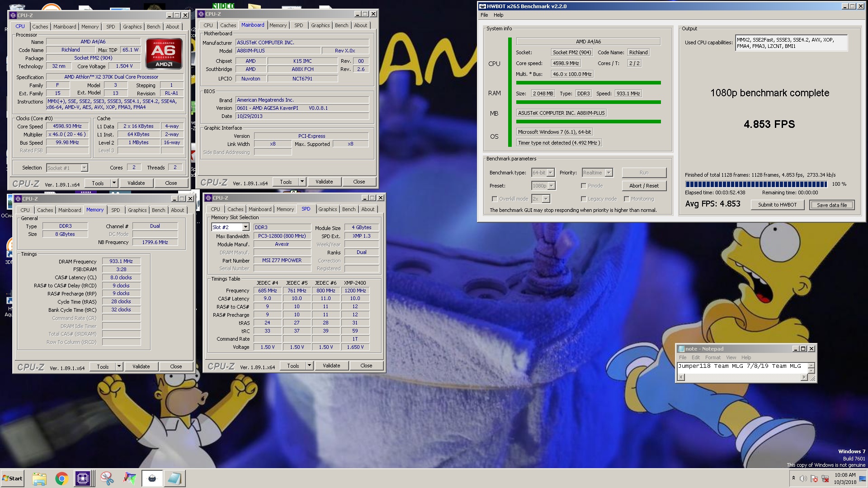
Task: Click the AMD A6 processor logo in CPU-Z
Action: (164, 53)
